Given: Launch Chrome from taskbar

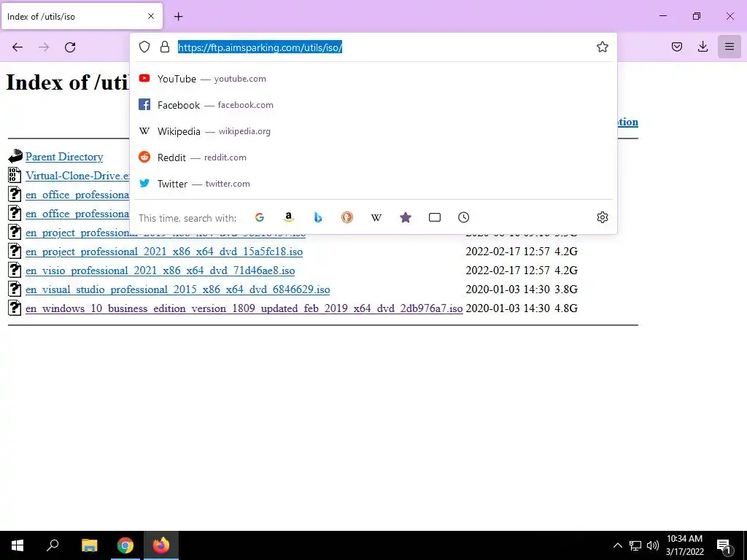Looking at the screenshot, I should (125, 545).
